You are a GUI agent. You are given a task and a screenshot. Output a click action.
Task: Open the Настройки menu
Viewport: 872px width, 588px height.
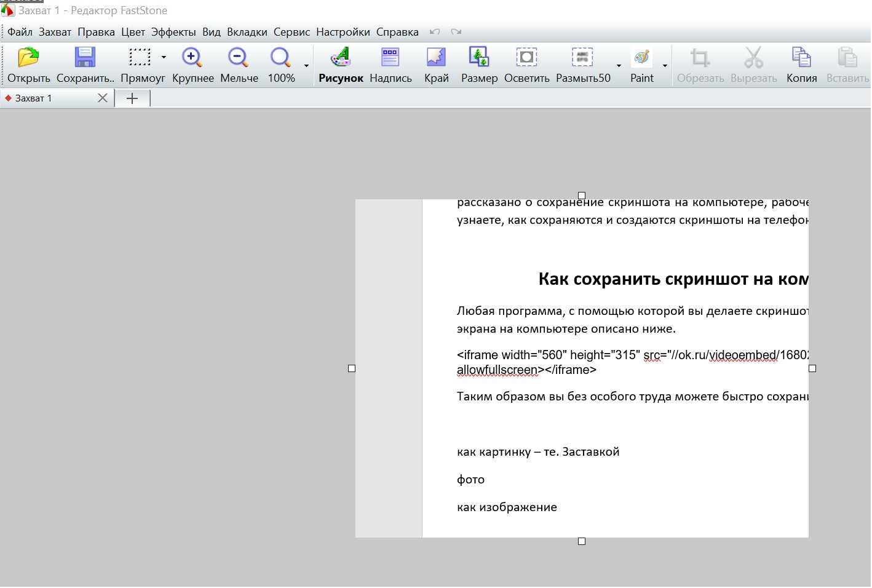(343, 32)
